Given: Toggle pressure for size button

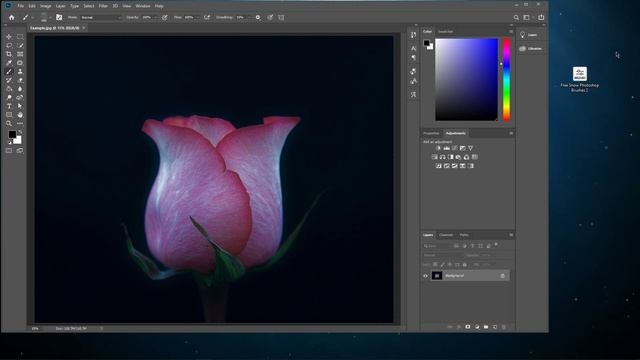Looking at the screenshot, I should point(270,18).
